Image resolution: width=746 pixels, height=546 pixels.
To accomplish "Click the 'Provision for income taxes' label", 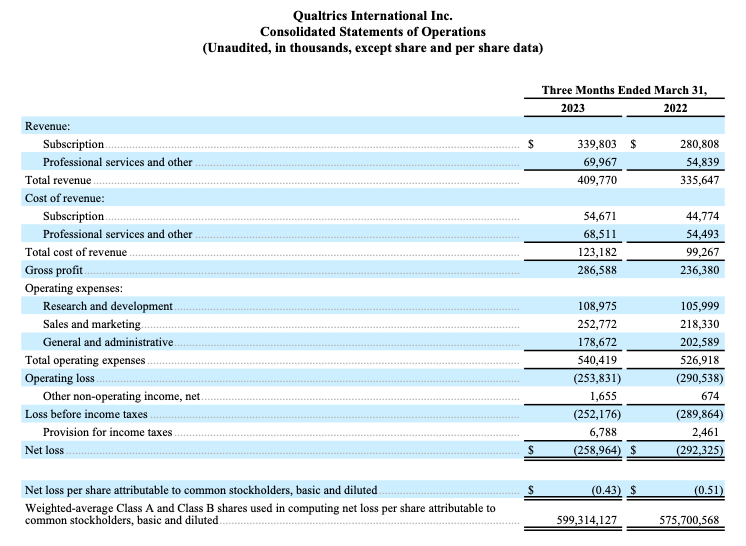I will point(108,432).
